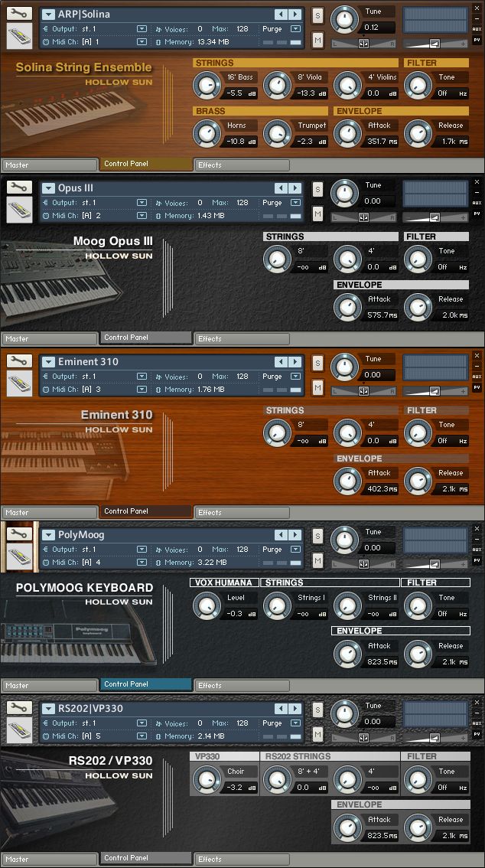Go to previous preset for ARP|Solina
Screen dimensions: 485x868
pos(281,15)
